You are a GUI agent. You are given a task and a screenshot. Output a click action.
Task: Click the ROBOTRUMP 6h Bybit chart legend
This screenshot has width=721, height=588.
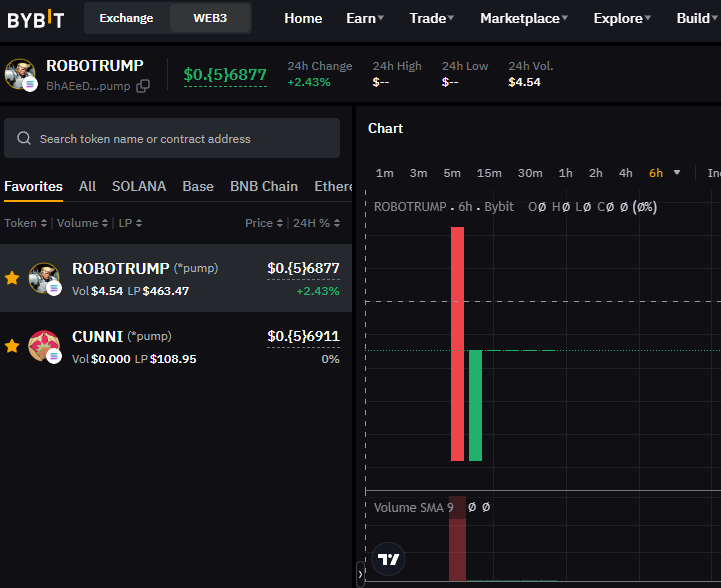[x=443, y=207]
